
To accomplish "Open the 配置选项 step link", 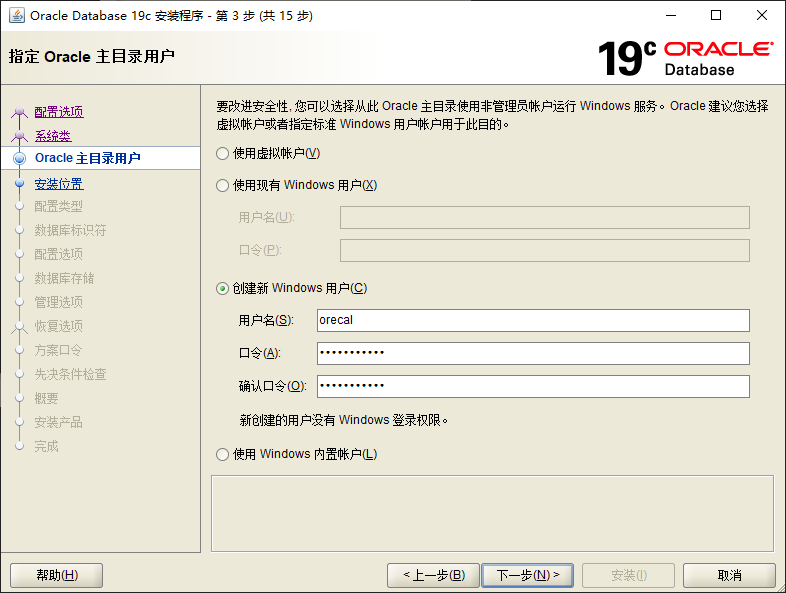I will tap(59, 112).
